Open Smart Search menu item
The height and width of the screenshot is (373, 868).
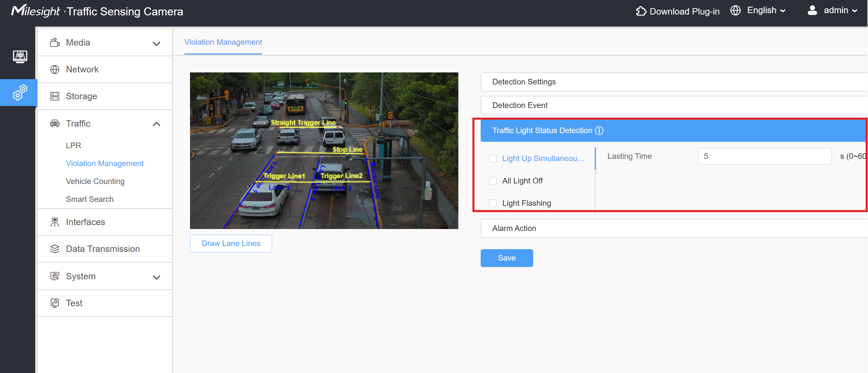pos(90,199)
